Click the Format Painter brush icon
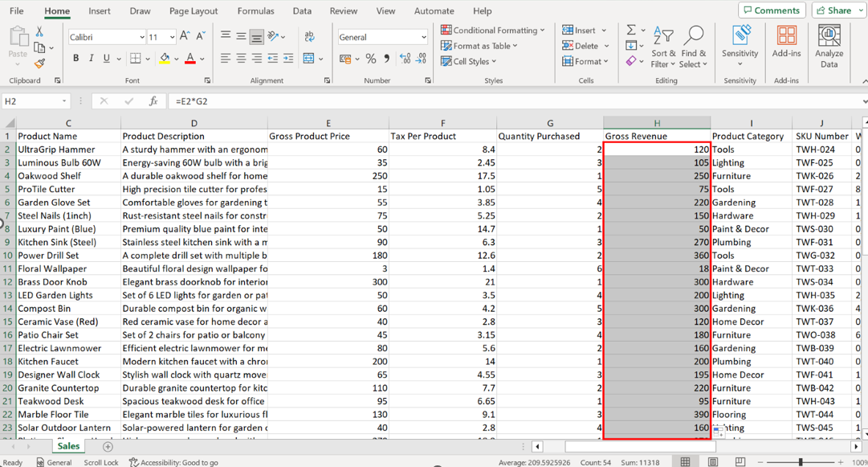This screenshot has height=467, width=868. [x=39, y=63]
